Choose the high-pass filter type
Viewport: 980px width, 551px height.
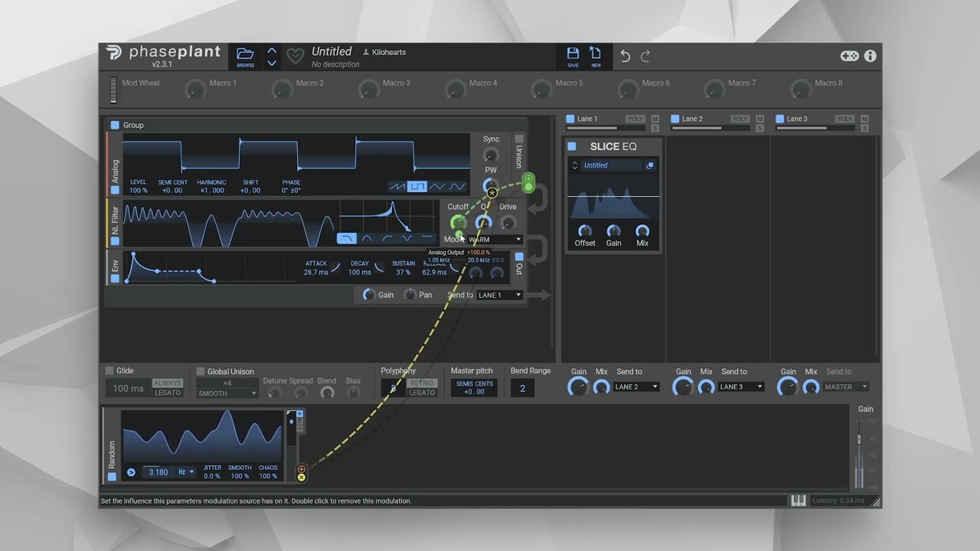[x=387, y=239]
